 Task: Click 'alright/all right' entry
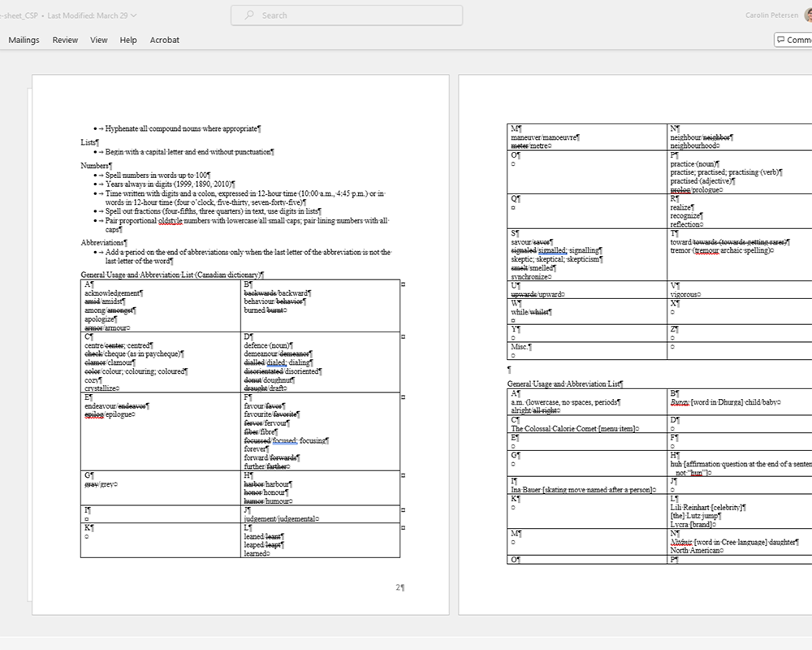coord(534,410)
